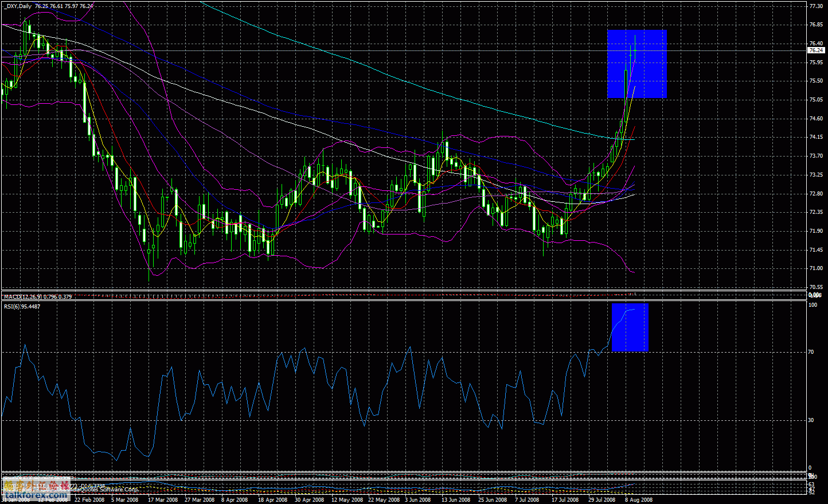Viewport: 828px width, 504px height.
Task: Click the 73.70 price axis label
Action: click(815, 156)
